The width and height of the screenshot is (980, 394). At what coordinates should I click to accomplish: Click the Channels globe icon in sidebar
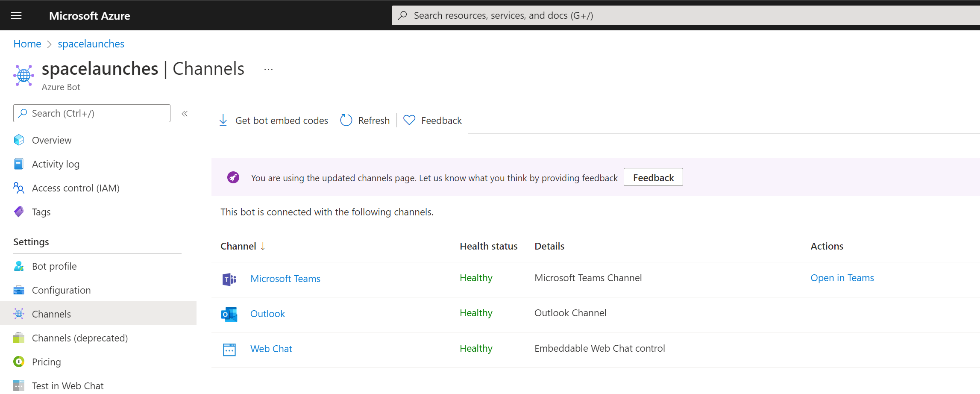point(19,314)
